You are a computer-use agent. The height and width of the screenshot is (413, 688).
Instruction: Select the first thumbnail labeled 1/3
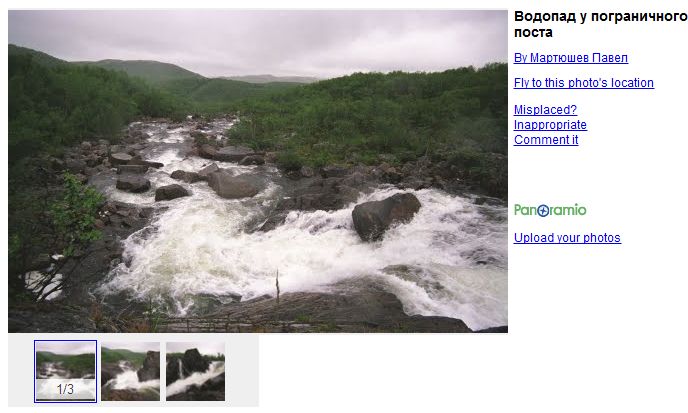[65, 371]
